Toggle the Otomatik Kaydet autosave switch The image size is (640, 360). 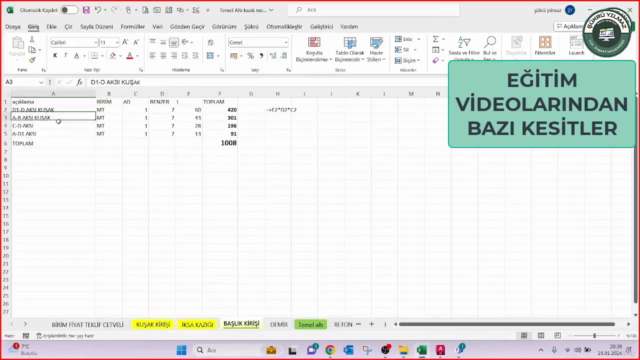[69, 10]
